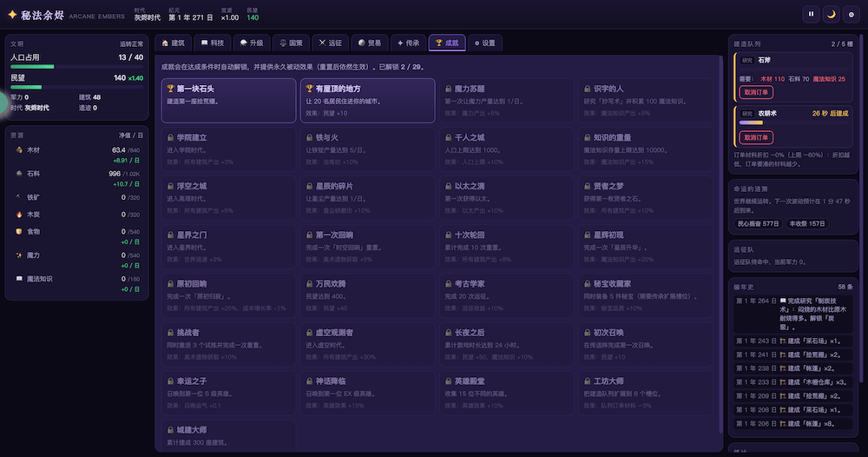Open the 建筑 tab
Image resolution: width=868 pixels, height=457 pixels.
(x=174, y=43)
